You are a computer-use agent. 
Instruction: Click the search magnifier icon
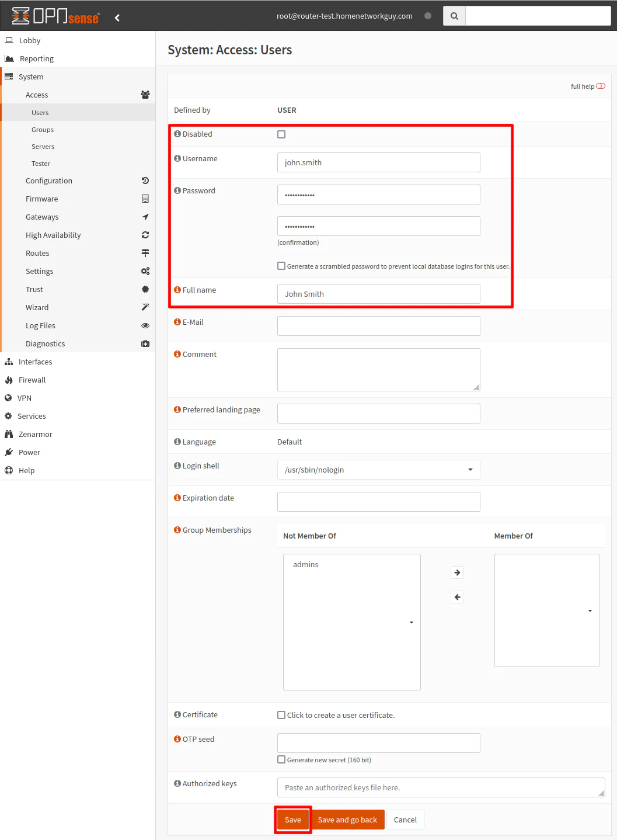[454, 16]
